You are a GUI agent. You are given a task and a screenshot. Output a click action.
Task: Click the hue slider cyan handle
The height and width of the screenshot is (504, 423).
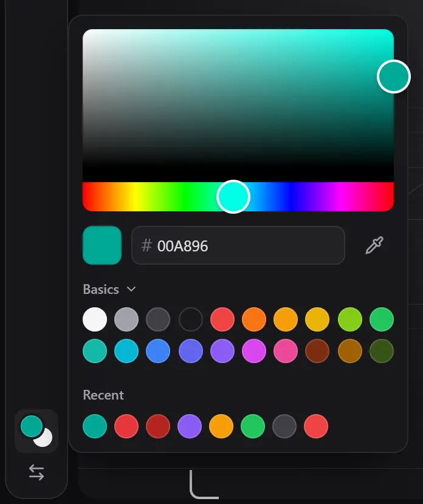tap(233, 197)
